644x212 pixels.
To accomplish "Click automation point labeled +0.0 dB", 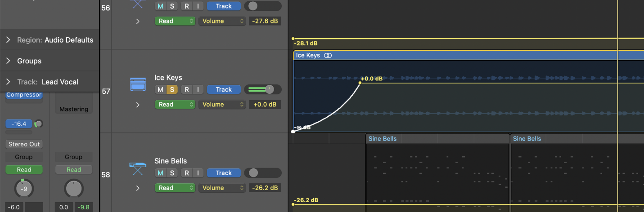I will [x=360, y=83].
